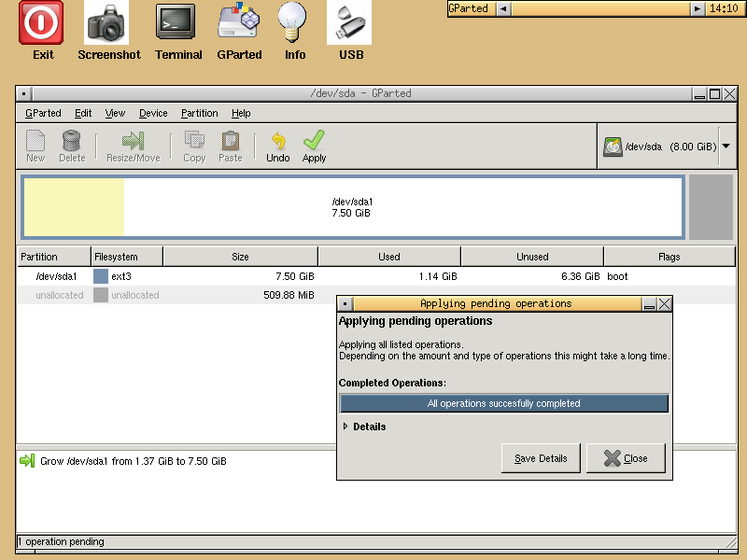Image resolution: width=747 pixels, height=560 pixels.
Task: Select the gray unallocated block in disk map
Action: [x=711, y=207]
